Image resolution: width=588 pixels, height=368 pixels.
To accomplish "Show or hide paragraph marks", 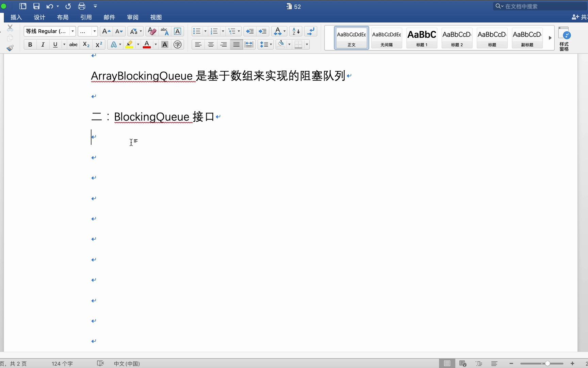I will (311, 31).
